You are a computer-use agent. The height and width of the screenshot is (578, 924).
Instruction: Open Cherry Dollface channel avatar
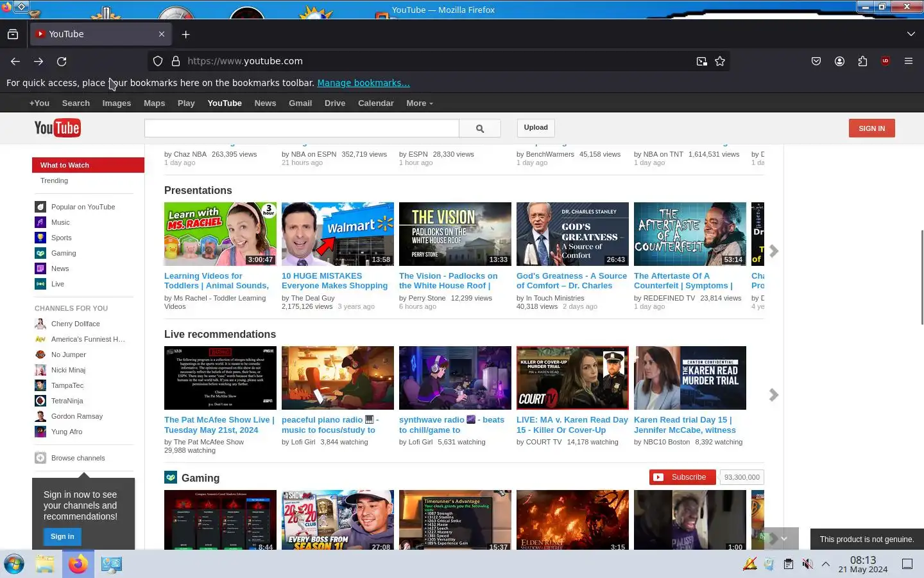40,324
